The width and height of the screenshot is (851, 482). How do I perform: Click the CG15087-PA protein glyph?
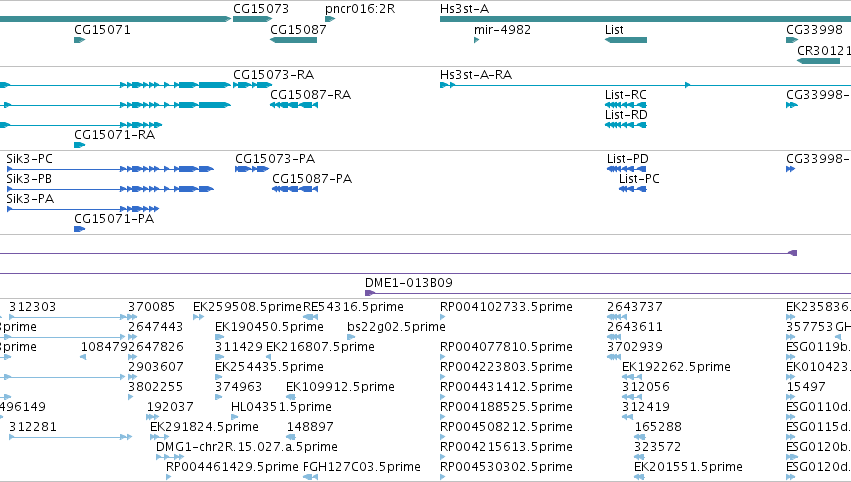(295, 189)
